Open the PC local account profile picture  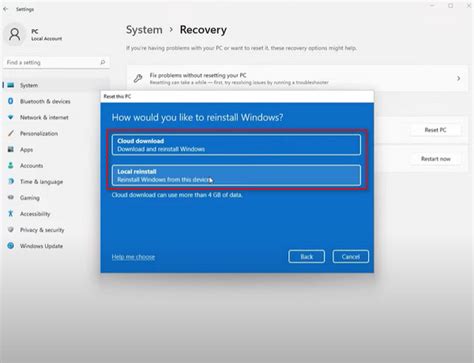(15, 34)
